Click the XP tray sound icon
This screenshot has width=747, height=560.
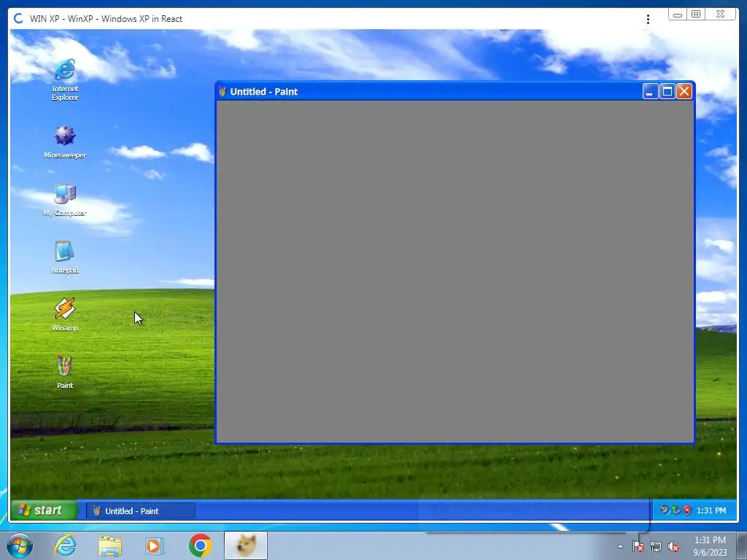[665, 510]
